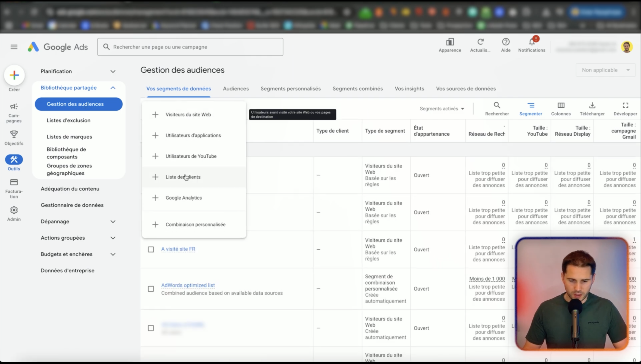
Task: Switch to Vos segments de données tab
Action: pos(179,89)
